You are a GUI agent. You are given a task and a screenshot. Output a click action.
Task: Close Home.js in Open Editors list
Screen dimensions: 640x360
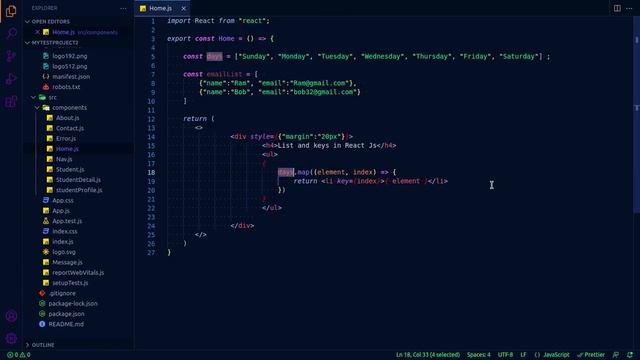click(38, 32)
